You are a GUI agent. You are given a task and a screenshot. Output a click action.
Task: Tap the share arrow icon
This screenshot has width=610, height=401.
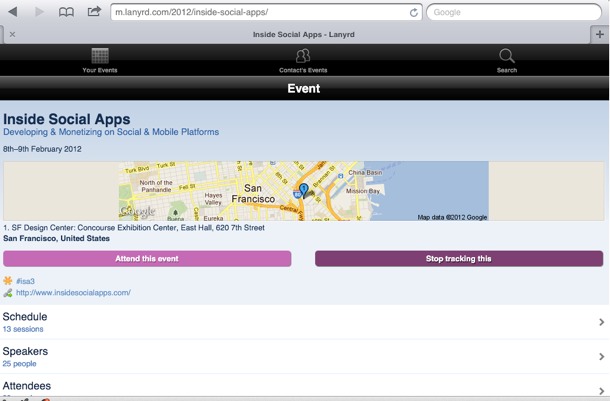94,11
